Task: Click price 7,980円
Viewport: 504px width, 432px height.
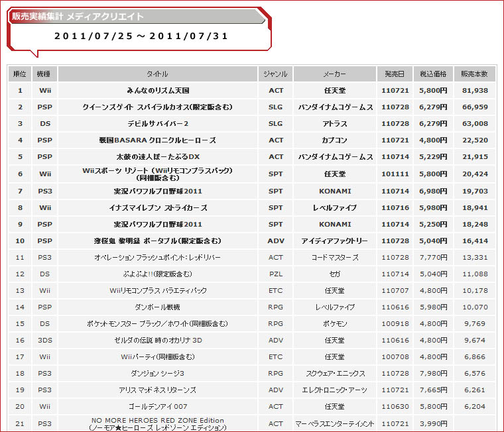Action: point(433,373)
